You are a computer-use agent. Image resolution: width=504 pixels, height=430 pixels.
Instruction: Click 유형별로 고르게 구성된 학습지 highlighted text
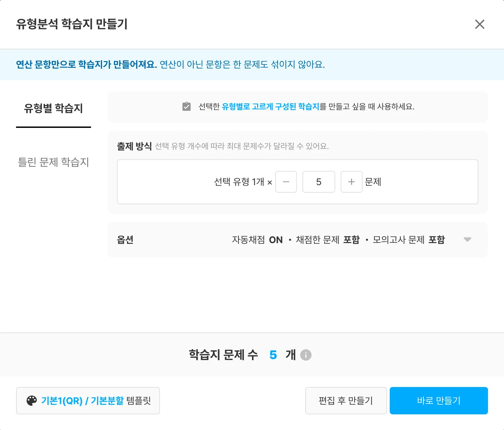pyautogui.click(x=270, y=107)
